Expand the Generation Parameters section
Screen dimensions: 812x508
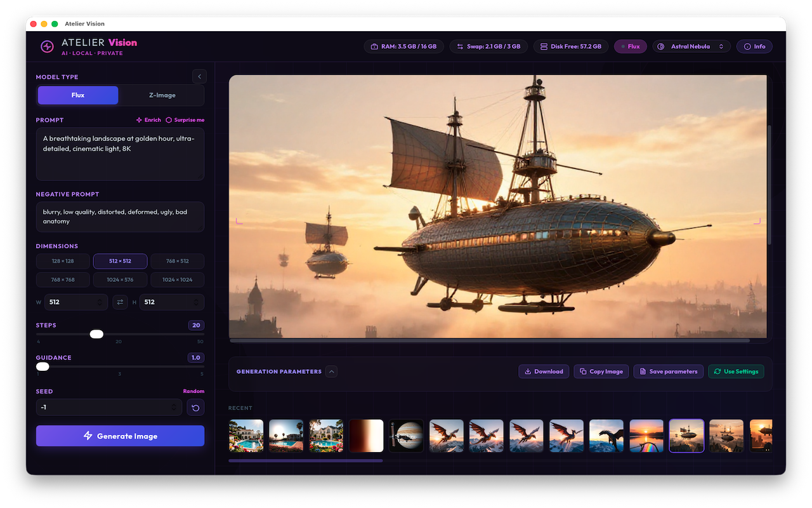click(331, 371)
